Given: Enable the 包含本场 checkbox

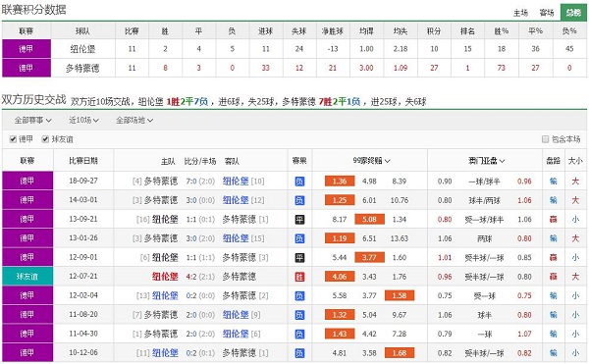Looking at the screenshot, I should pyautogui.click(x=545, y=139).
